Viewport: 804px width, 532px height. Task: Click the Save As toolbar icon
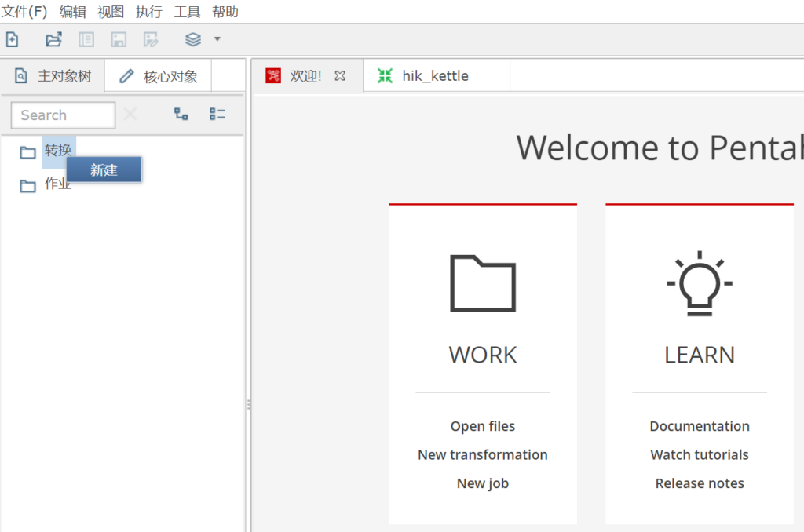(151, 39)
